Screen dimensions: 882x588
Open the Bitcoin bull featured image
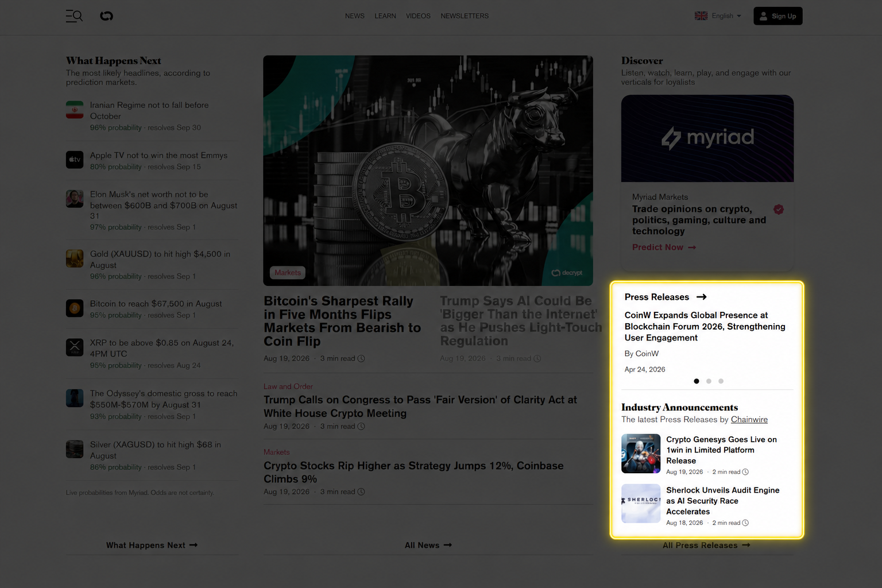point(428,171)
